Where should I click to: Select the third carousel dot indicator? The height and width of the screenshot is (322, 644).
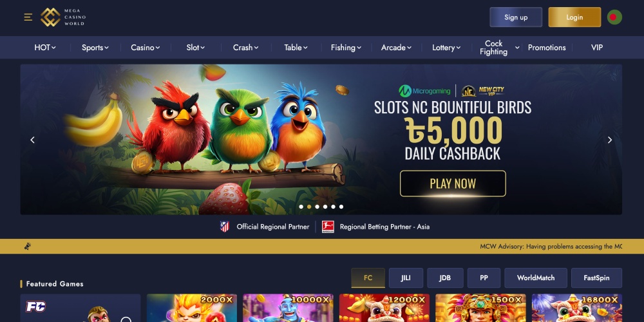317,207
